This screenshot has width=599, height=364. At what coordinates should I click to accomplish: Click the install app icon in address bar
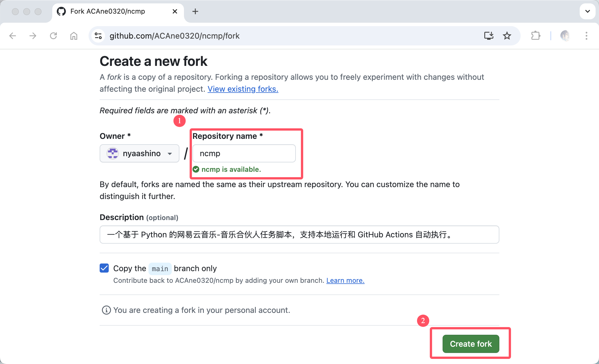[489, 36]
